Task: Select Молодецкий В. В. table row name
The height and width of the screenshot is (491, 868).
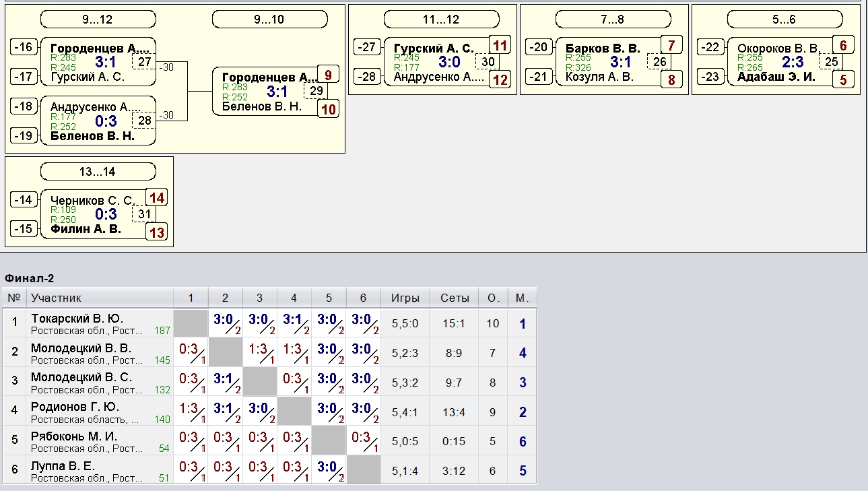Action: coord(81,348)
